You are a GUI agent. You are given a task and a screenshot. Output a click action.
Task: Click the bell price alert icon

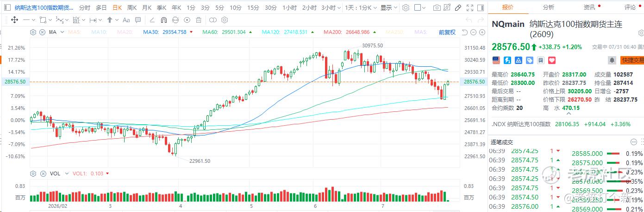tap(612, 60)
